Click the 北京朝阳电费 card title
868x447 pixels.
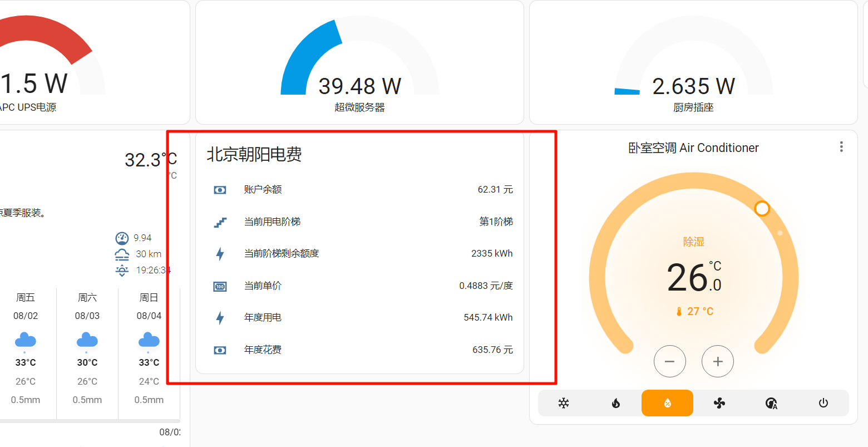pos(254,154)
